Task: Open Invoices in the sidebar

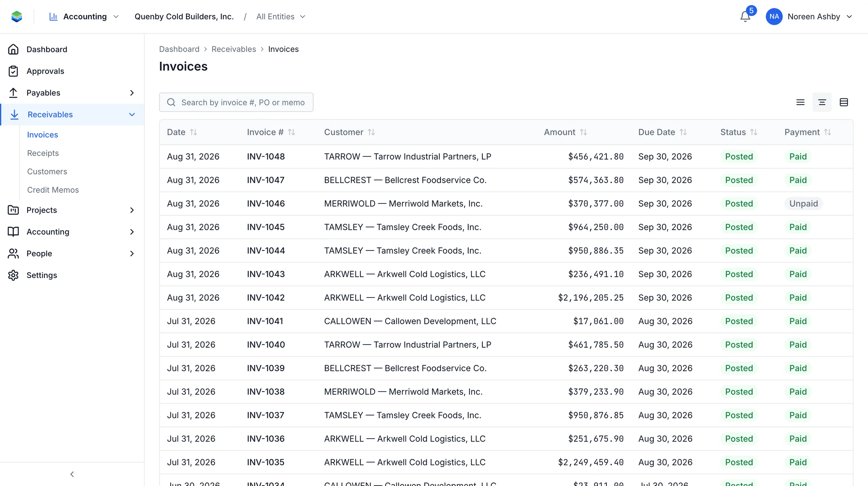Action: click(x=43, y=135)
